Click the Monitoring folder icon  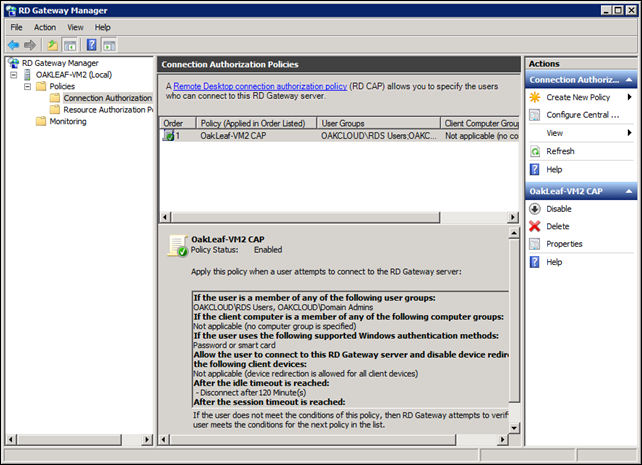click(x=41, y=121)
